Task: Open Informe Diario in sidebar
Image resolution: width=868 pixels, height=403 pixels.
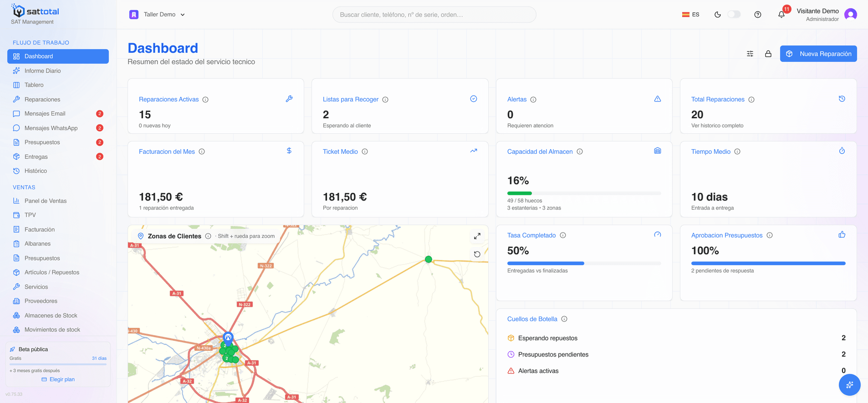Action: (x=58, y=71)
